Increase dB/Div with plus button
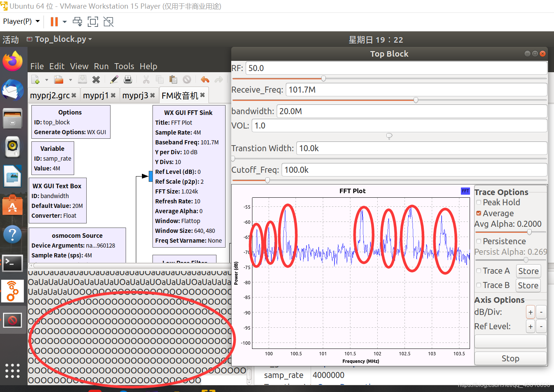The image size is (554, 392). [531, 312]
